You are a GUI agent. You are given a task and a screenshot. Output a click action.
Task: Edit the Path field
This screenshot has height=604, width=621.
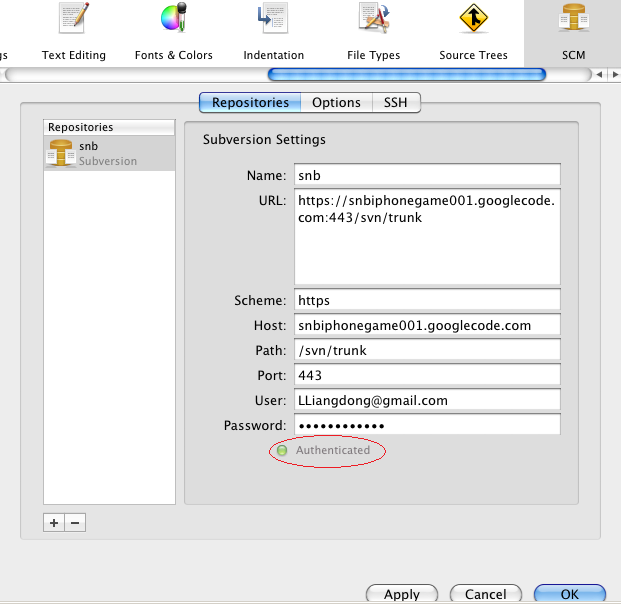point(427,349)
